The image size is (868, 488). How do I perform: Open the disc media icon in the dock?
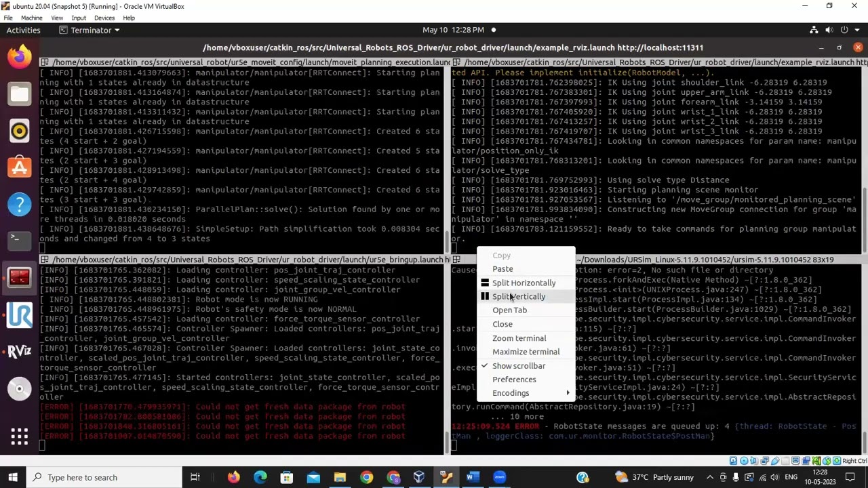coord(19,388)
